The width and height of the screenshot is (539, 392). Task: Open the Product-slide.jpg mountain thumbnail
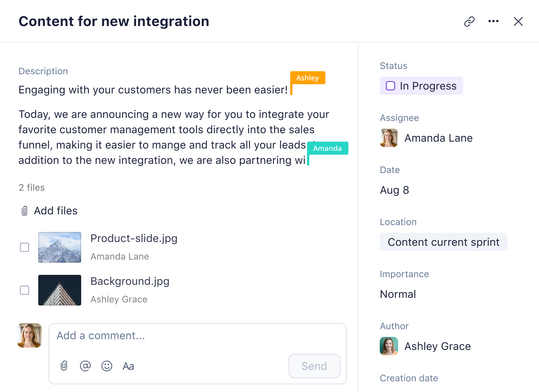(60, 247)
